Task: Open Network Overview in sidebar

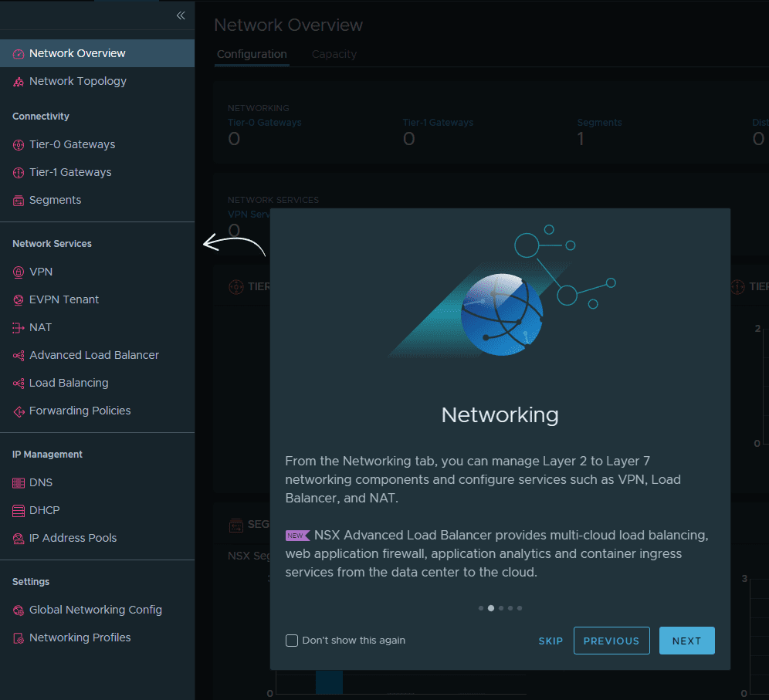Action: point(97,53)
